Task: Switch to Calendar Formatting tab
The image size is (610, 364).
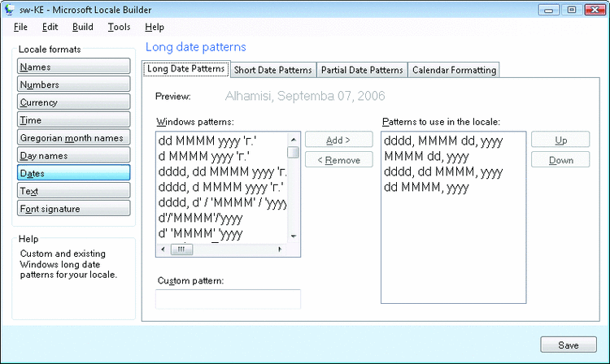Action: pos(454,70)
